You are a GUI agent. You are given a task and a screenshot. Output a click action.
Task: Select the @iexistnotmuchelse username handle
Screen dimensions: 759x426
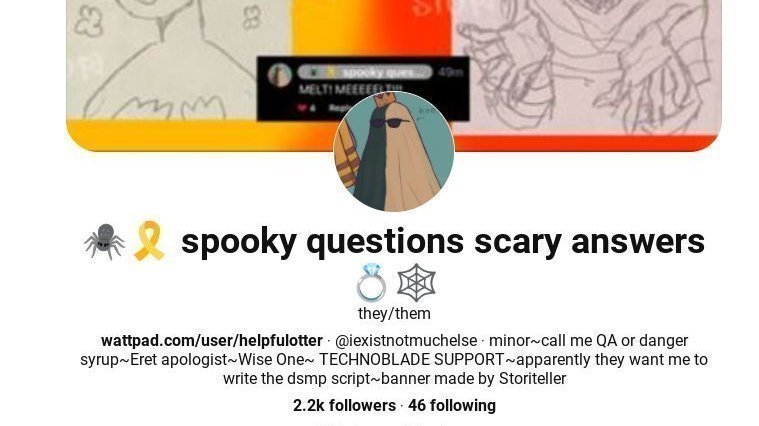tap(406, 340)
